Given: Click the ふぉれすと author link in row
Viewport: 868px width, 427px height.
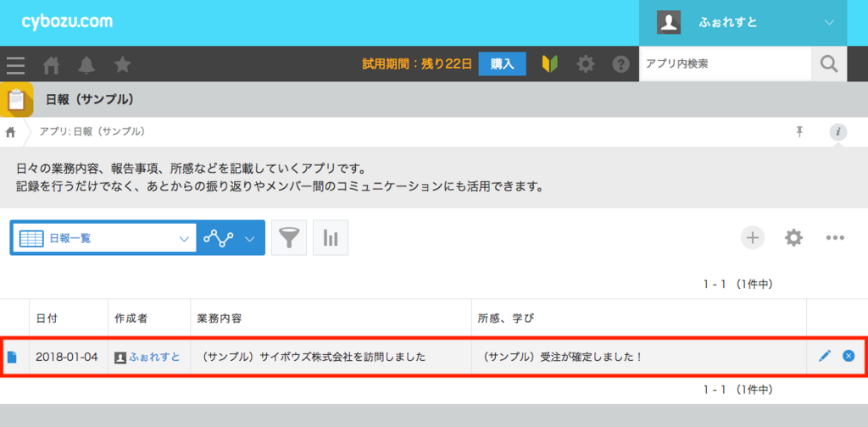Looking at the screenshot, I should tap(154, 357).
